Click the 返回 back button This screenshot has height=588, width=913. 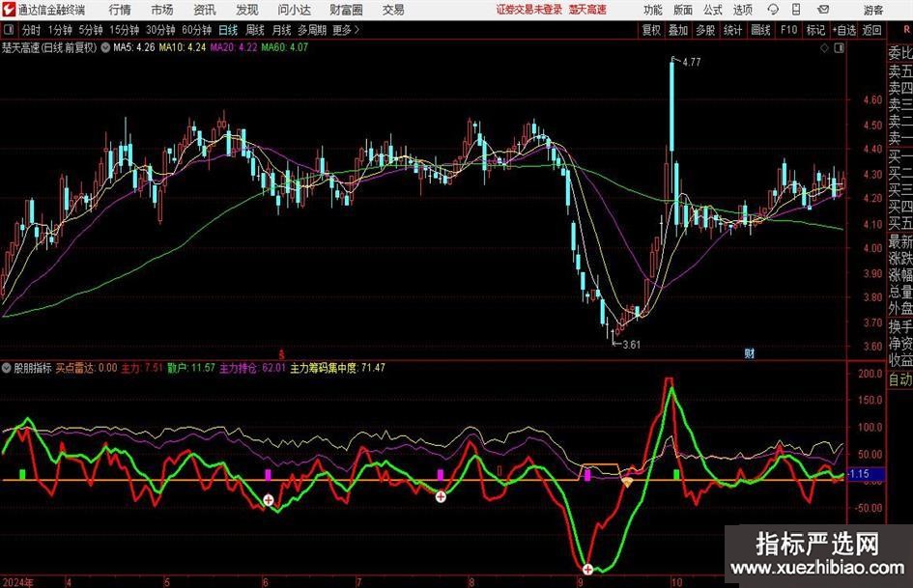point(871,30)
